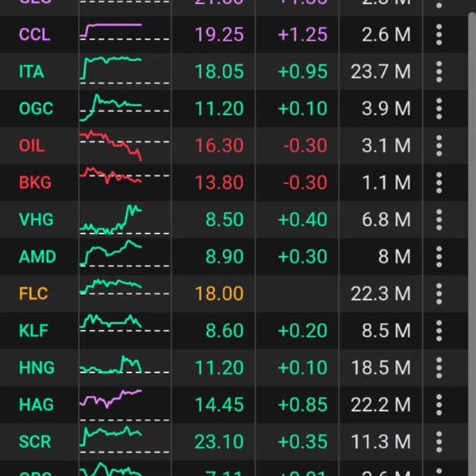Click the ITA volume 23.7 M
476x476 pixels.
click(x=381, y=71)
